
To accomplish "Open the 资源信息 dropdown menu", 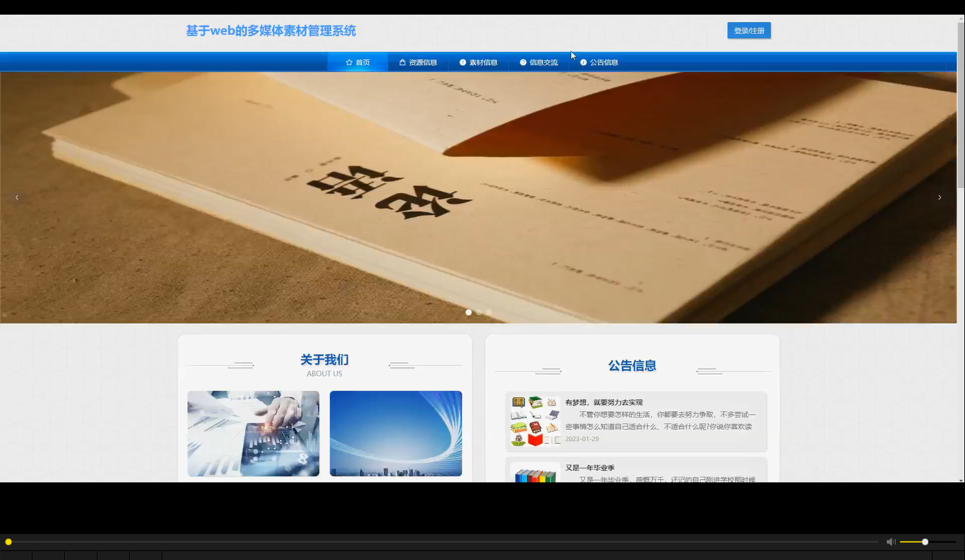I will coord(419,62).
